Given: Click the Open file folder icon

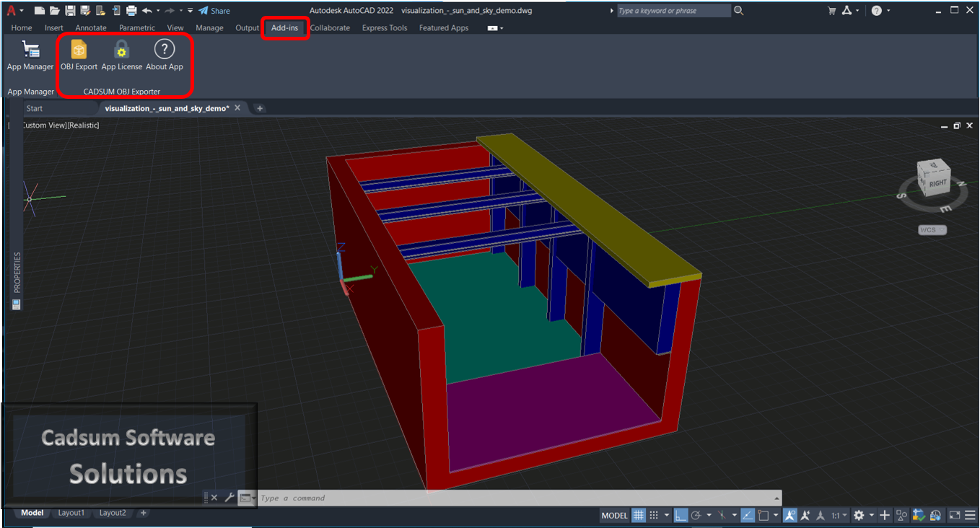Looking at the screenshot, I should (55, 11).
